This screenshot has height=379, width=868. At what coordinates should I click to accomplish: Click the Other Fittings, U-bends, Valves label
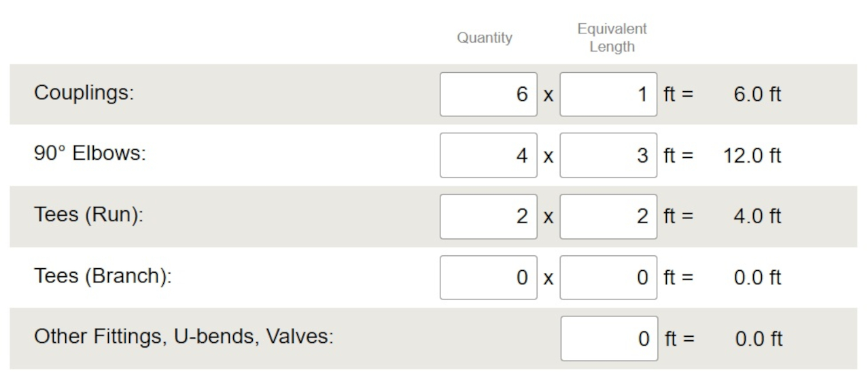click(x=184, y=337)
